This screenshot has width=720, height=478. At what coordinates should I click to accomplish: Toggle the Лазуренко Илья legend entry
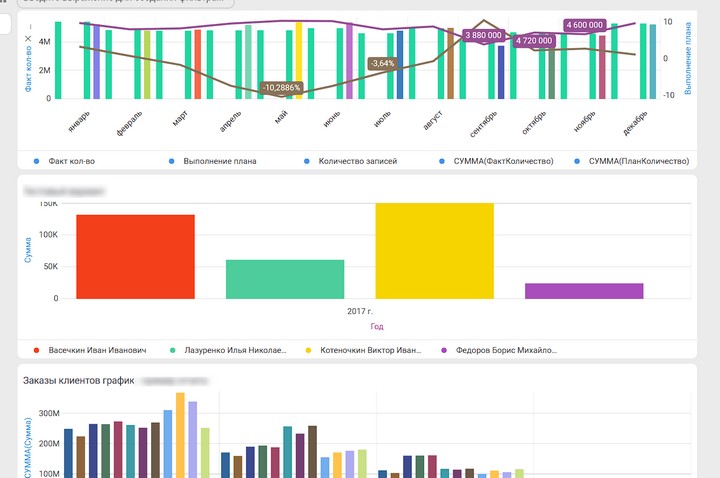(229, 350)
